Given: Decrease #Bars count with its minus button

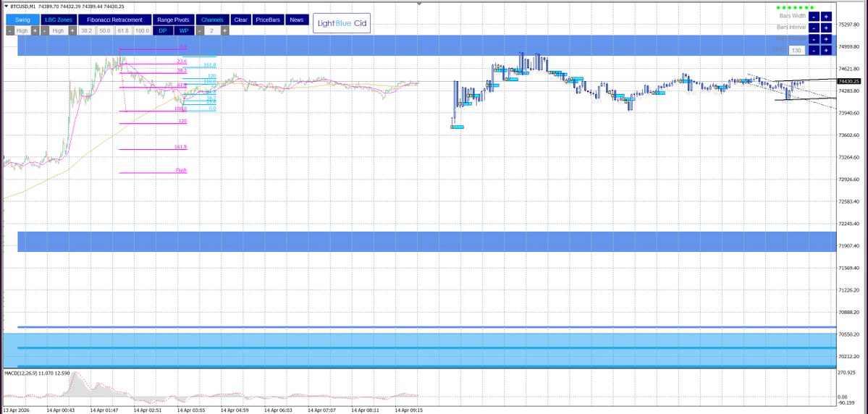Looking at the screenshot, I should 814,51.
